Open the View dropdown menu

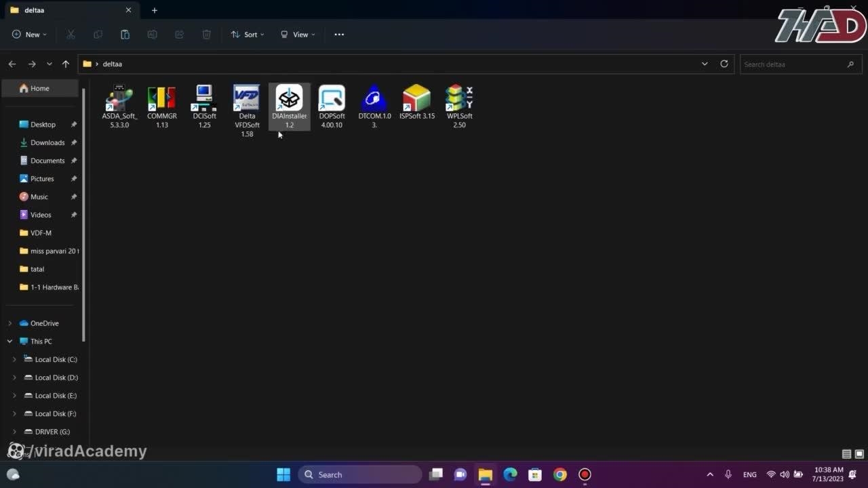pyautogui.click(x=298, y=35)
